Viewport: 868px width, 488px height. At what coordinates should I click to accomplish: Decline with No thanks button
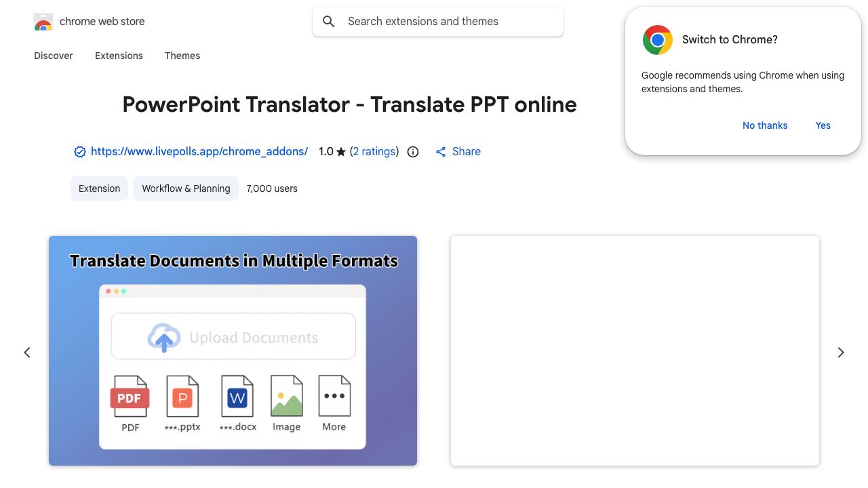click(x=765, y=125)
